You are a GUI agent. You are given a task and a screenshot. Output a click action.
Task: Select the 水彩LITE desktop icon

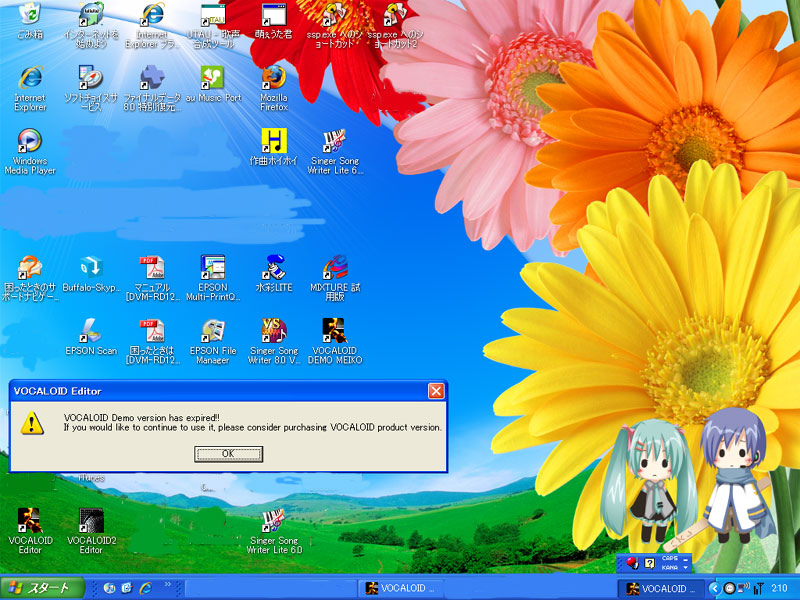point(274,273)
